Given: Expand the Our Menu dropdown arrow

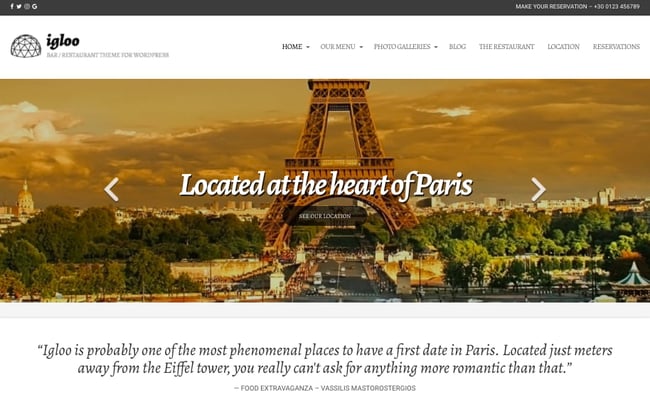Looking at the screenshot, I should pos(361,47).
